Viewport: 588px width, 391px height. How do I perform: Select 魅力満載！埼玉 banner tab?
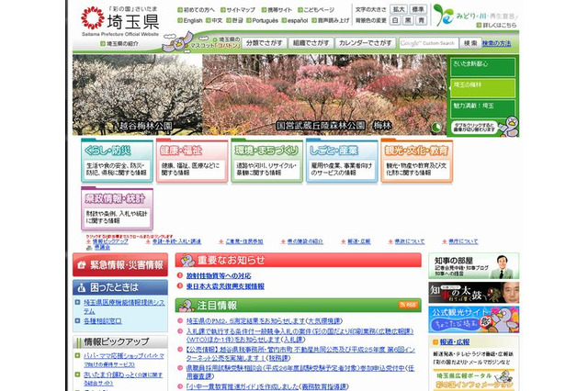tap(482, 108)
